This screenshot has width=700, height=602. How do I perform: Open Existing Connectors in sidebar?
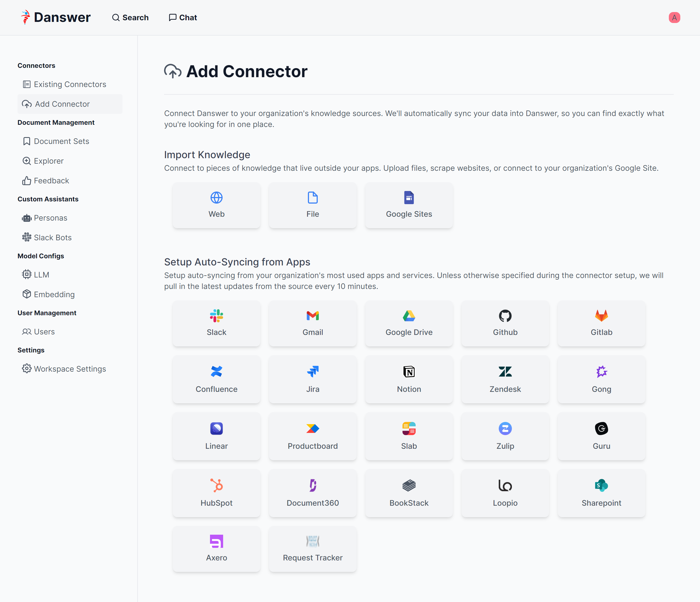point(70,84)
